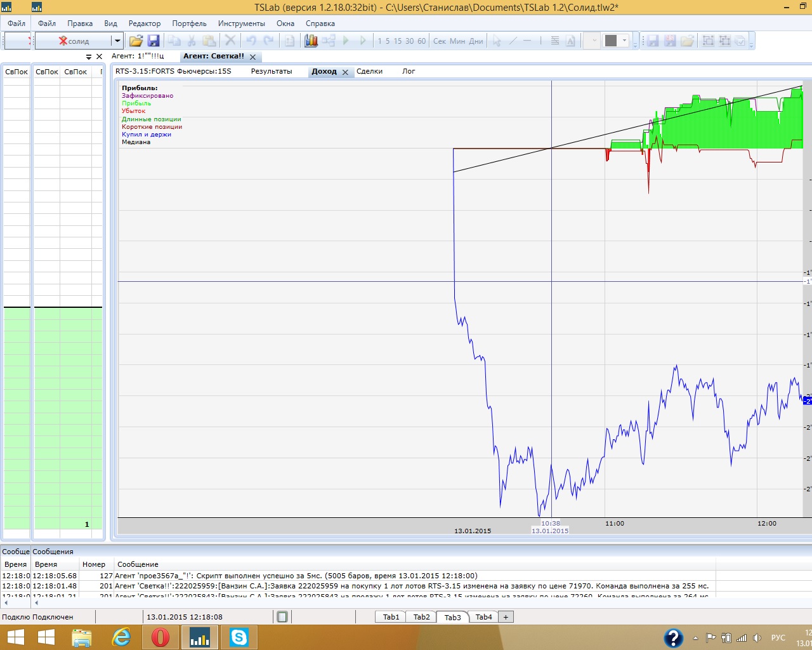This screenshot has height=650, width=812.
Task: Click the colored bar chart toolbar icon
Action: [x=311, y=41]
